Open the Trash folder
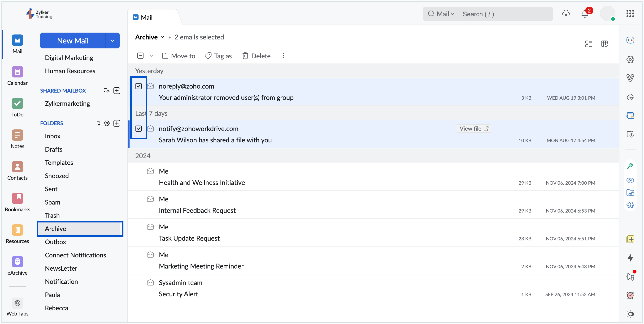The height and width of the screenshot is (324, 644). pos(52,216)
